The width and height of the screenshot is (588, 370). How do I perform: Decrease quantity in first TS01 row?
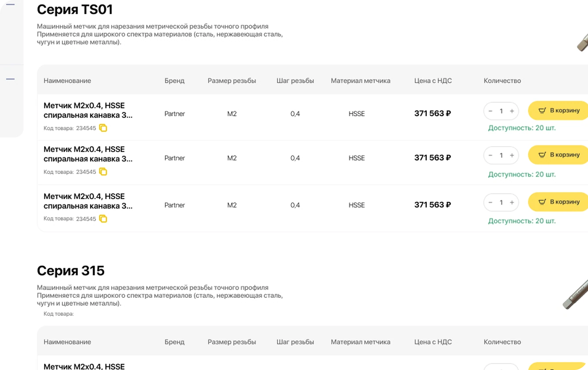(x=490, y=111)
